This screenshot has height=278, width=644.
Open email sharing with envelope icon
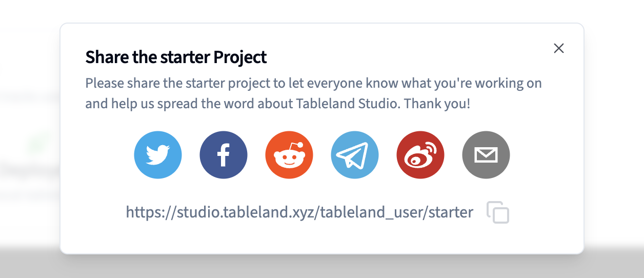486,155
